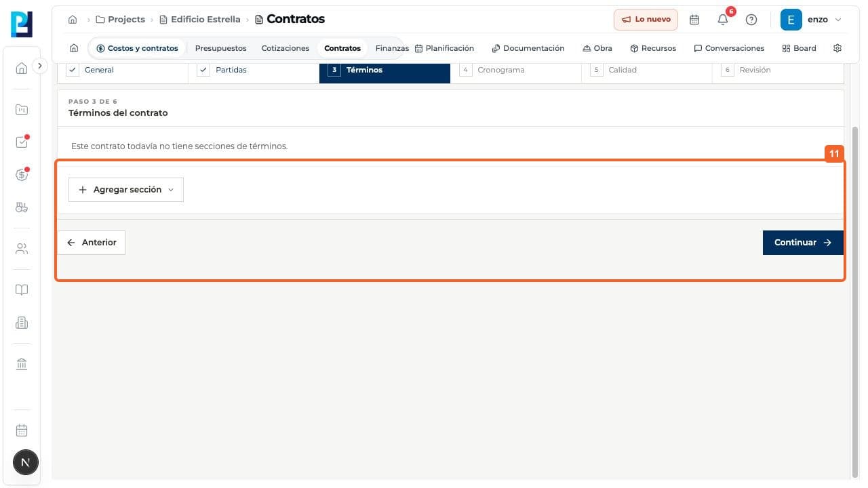Navigate to Edificio Estrella in the breadcrumb
This screenshot has width=868, height=488.
tap(200, 20)
